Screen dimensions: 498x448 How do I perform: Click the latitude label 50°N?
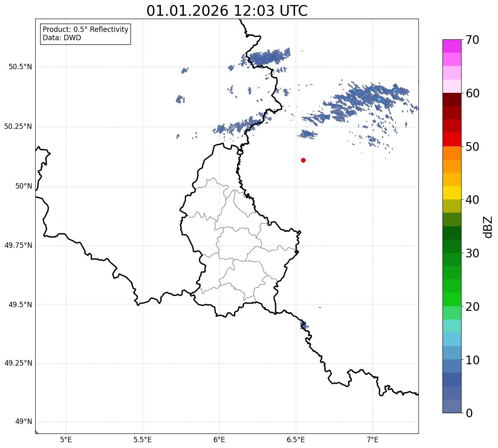point(24,186)
